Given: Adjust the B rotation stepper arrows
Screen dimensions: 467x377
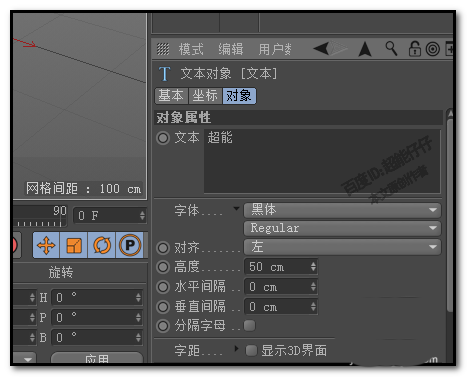Looking at the screenshot, I should [138, 337].
